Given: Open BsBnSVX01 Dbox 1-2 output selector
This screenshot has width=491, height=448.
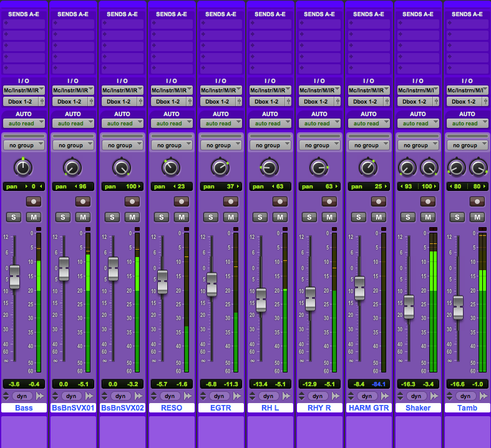Looking at the screenshot, I should 70,102.
